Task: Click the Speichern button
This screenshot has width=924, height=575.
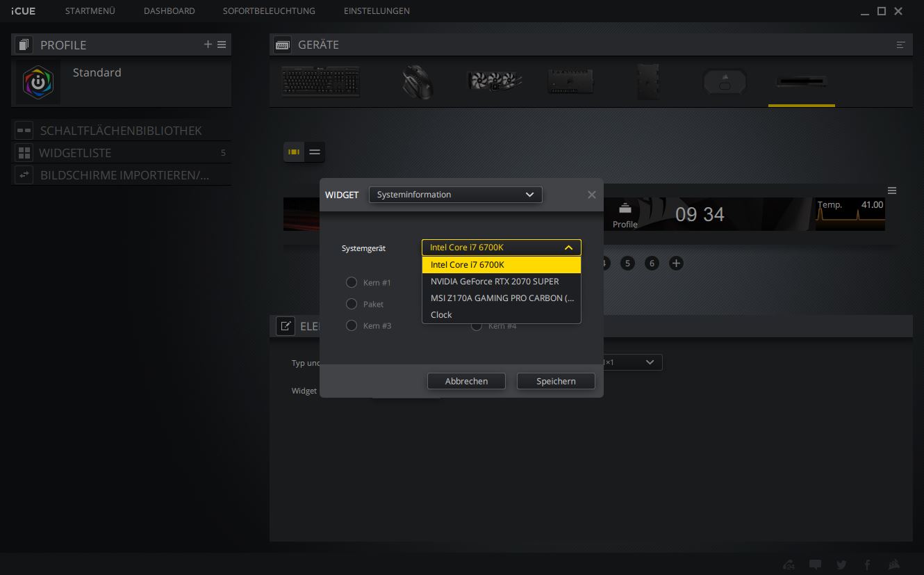Action: pyautogui.click(x=556, y=381)
